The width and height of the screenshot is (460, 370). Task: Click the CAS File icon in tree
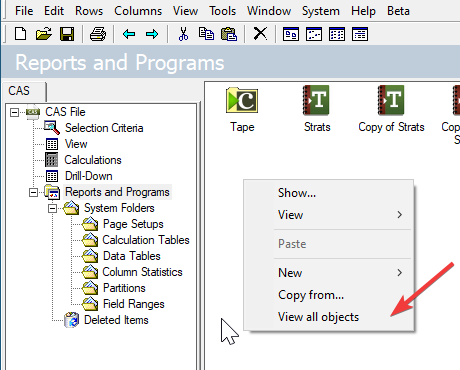click(33, 112)
